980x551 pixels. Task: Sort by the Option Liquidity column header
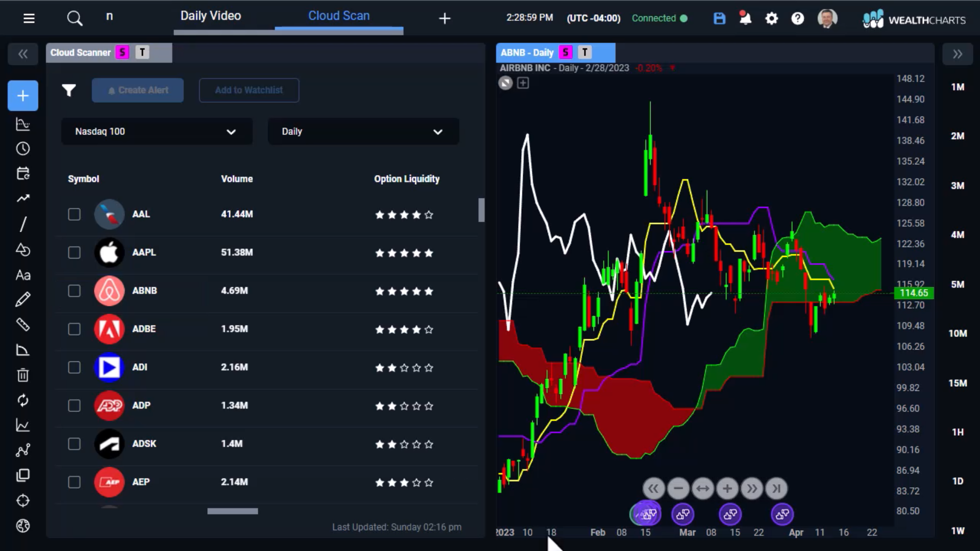[x=407, y=179]
